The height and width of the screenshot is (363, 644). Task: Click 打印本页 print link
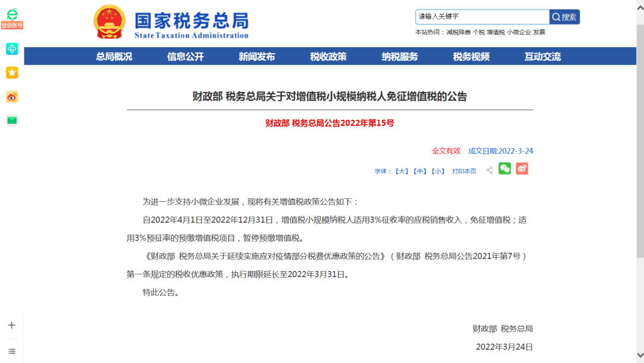pos(464,171)
